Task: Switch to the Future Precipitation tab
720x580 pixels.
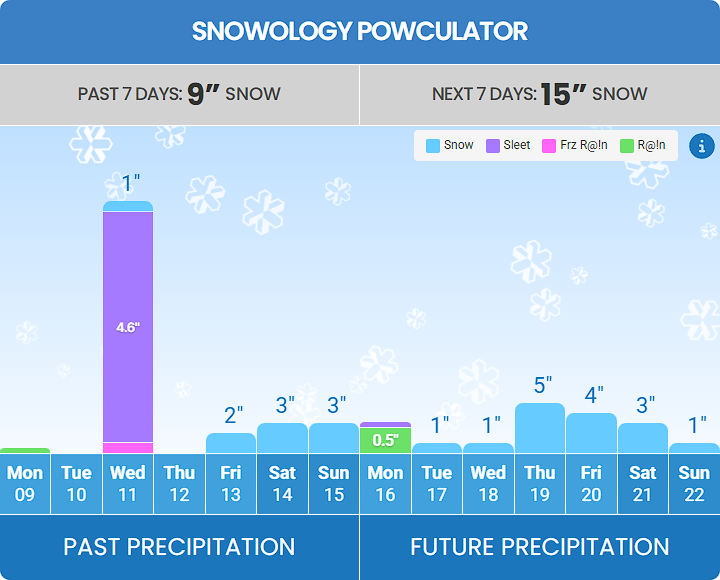Action: tap(540, 547)
